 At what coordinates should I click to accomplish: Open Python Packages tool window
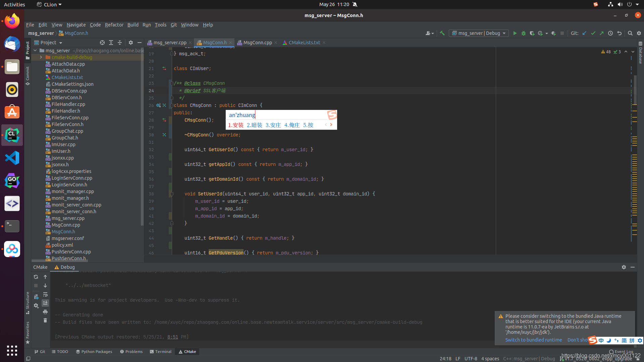(94, 352)
